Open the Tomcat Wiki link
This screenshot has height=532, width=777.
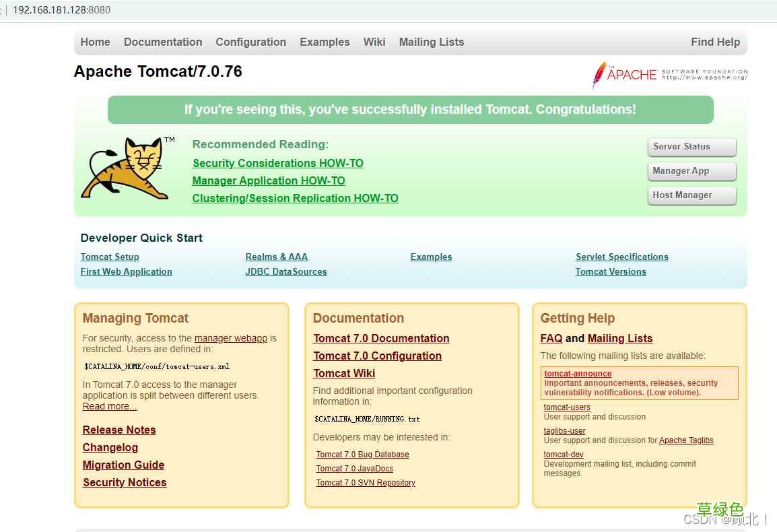344,373
